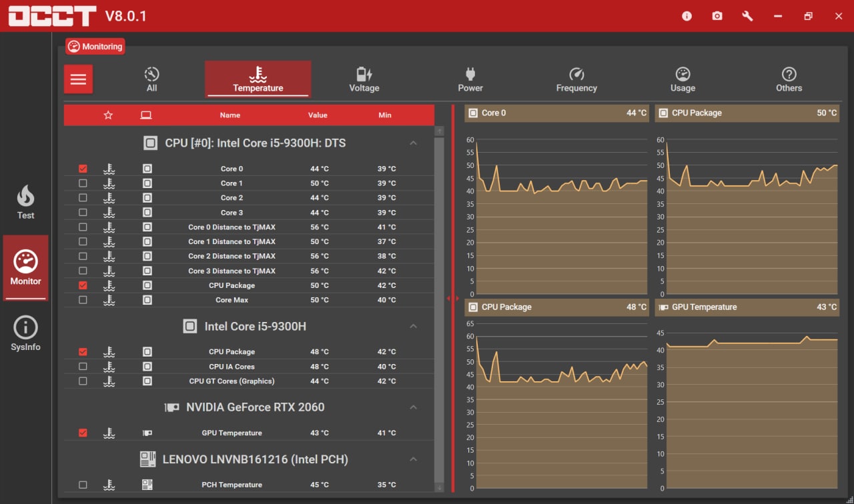854x504 pixels.
Task: Open the Power tab
Action: [470, 79]
